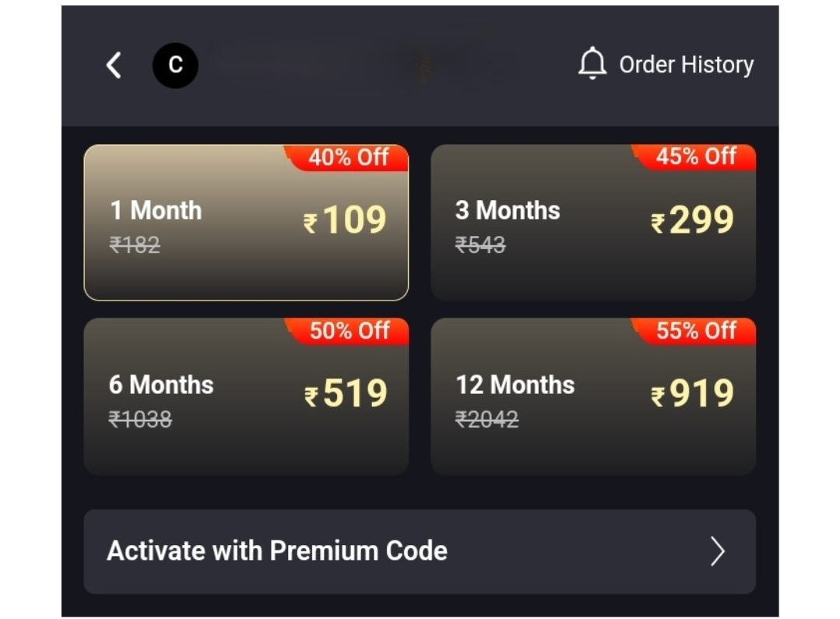Image resolution: width=840 pixels, height=619 pixels.
Task: Select the 12 Months plan label
Action: [515, 385]
